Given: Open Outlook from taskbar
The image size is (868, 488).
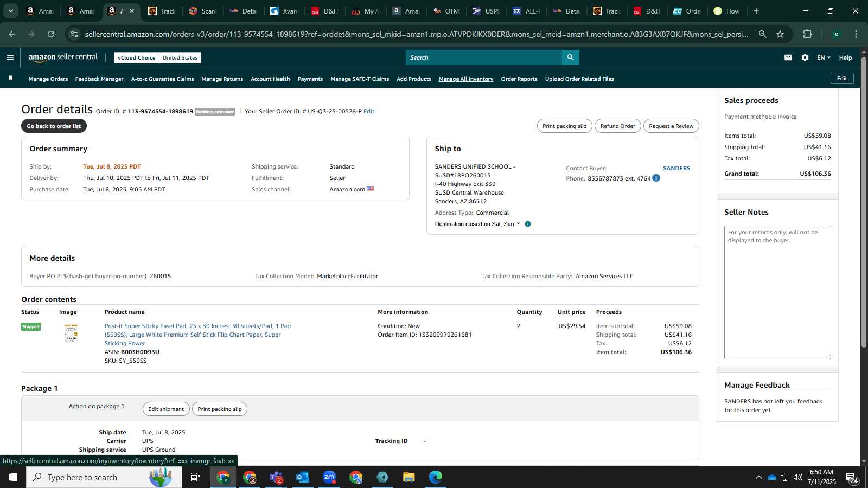Looking at the screenshot, I should [x=303, y=477].
